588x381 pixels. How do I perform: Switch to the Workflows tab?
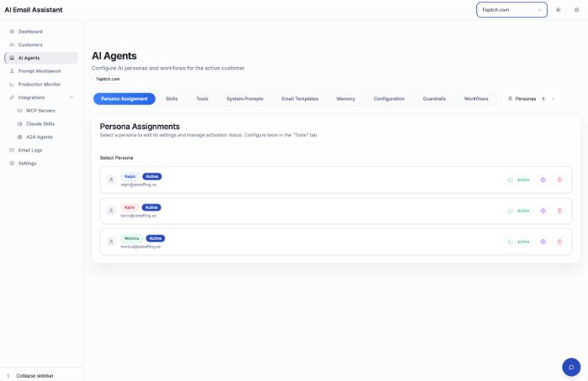point(476,99)
